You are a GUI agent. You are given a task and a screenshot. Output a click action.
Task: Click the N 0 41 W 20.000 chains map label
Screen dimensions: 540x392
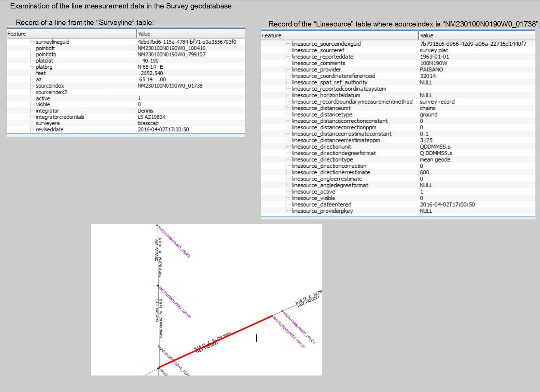click(160, 318)
